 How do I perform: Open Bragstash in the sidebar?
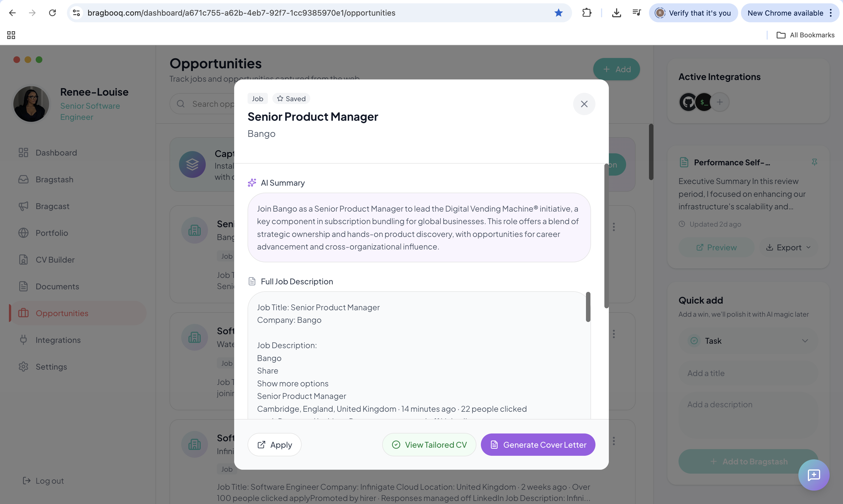pyautogui.click(x=54, y=179)
